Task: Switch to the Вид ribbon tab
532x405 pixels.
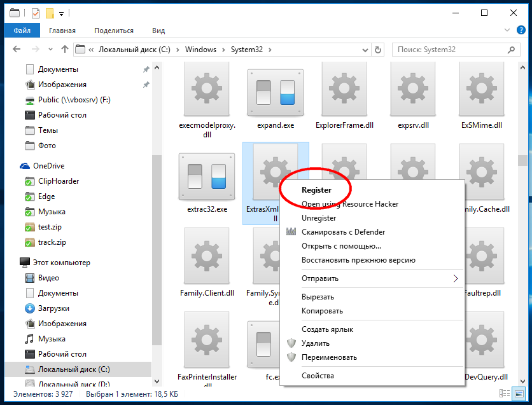Action: [x=158, y=31]
